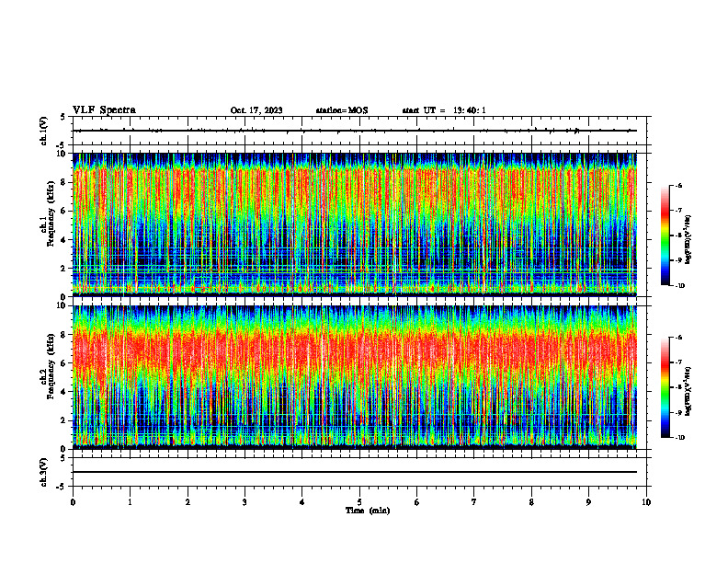Click the "2" kHz tick on ch.2 axis
This screenshot has height=563, width=728.
[x=65, y=420]
